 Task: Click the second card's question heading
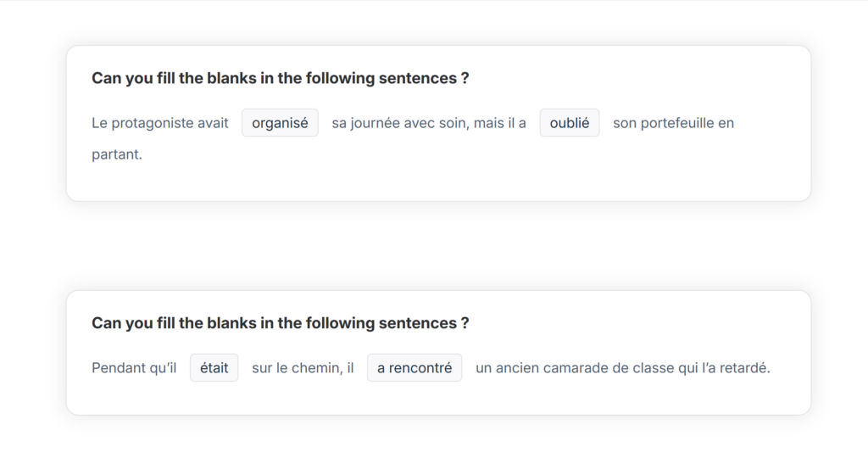click(x=280, y=323)
